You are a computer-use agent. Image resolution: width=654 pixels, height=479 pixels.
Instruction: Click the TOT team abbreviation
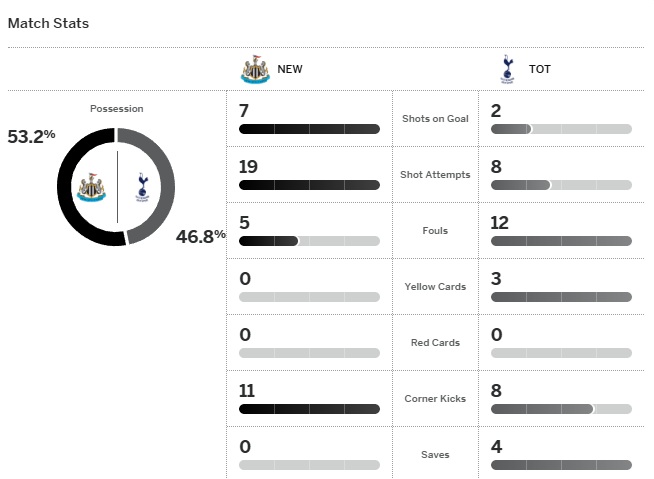point(540,70)
